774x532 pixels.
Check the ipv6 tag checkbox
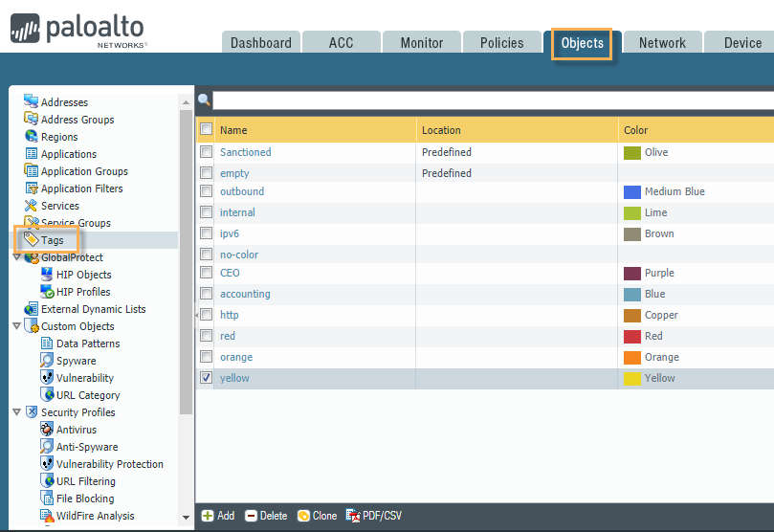[x=206, y=233]
